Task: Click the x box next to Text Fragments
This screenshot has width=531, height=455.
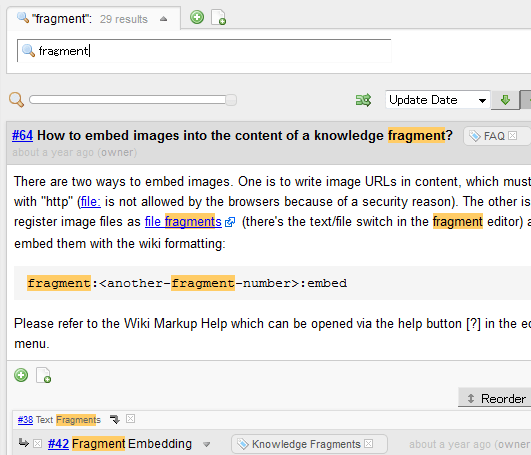Action: (x=130, y=419)
